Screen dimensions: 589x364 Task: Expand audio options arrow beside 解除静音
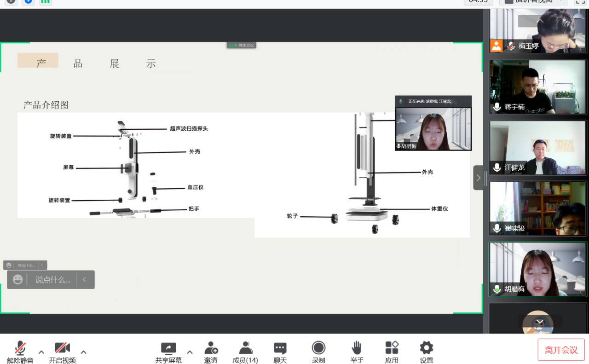(41, 352)
